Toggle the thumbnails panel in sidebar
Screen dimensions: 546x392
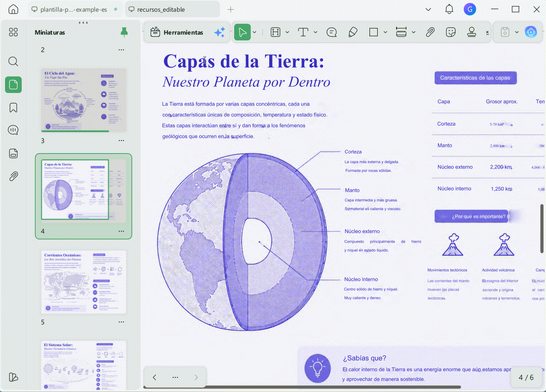(13, 85)
